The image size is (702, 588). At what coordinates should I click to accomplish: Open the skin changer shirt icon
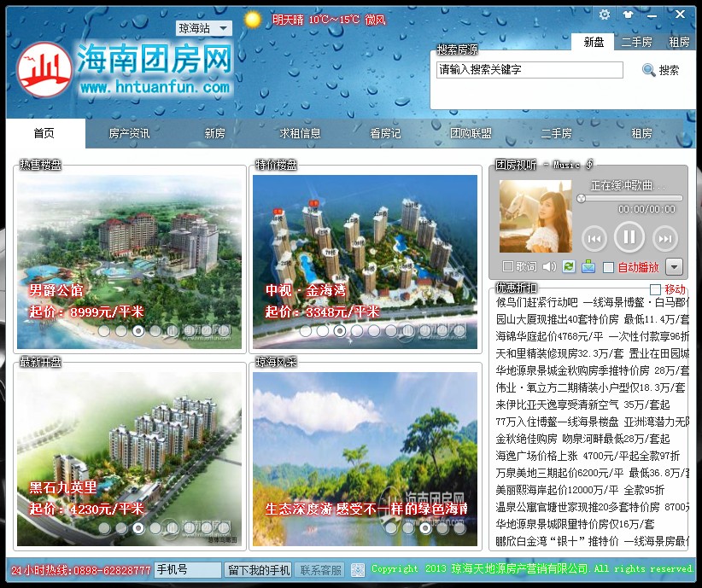click(x=629, y=15)
